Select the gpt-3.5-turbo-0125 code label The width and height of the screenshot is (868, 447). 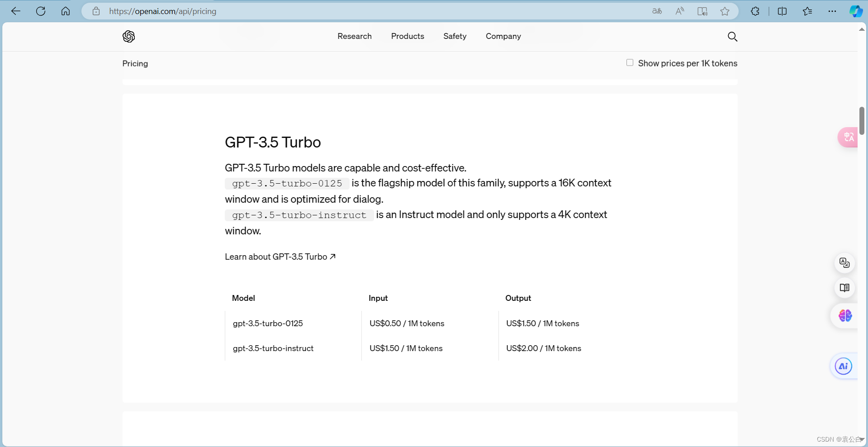coord(287,183)
